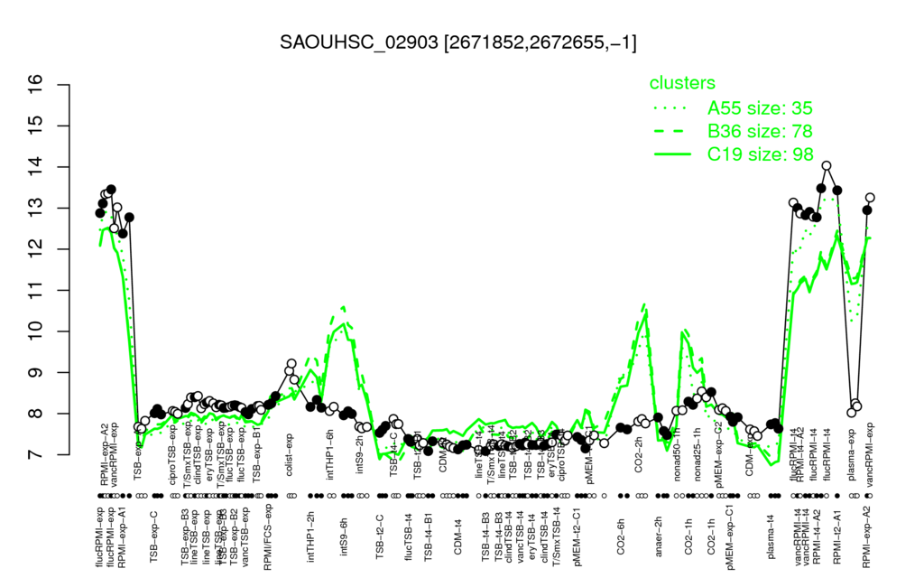The height and width of the screenshot is (578, 924).
Task: Click y-axis tick label 9
Action: (x=36, y=372)
